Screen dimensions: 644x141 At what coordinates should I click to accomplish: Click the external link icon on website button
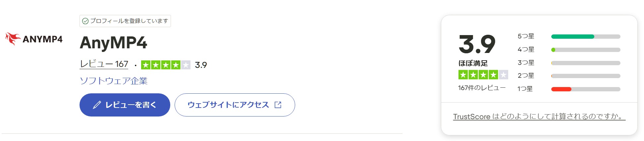click(278, 105)
